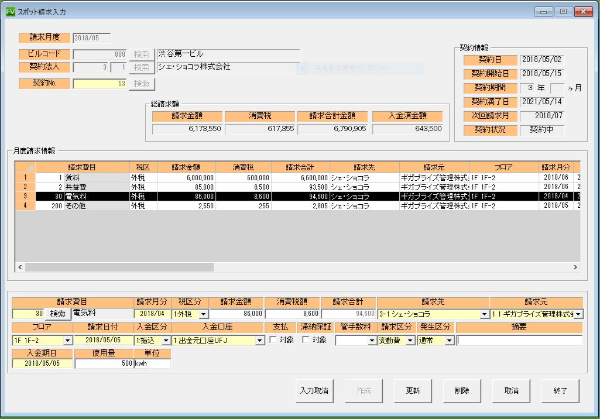
Task: Select the その他 row in the grid
Action: (298, 205)
